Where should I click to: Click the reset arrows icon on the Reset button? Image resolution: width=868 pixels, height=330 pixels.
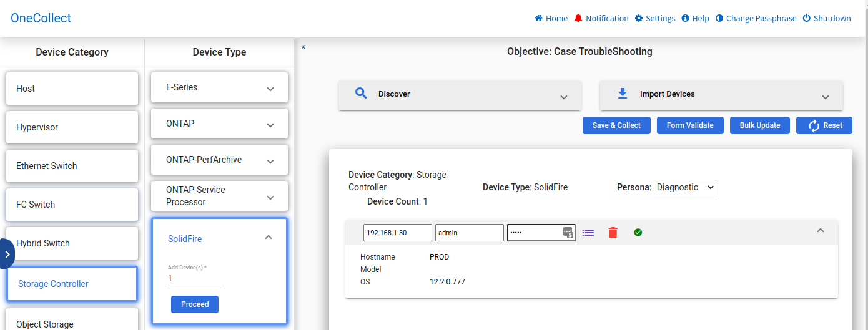click(x=814, y=125)
